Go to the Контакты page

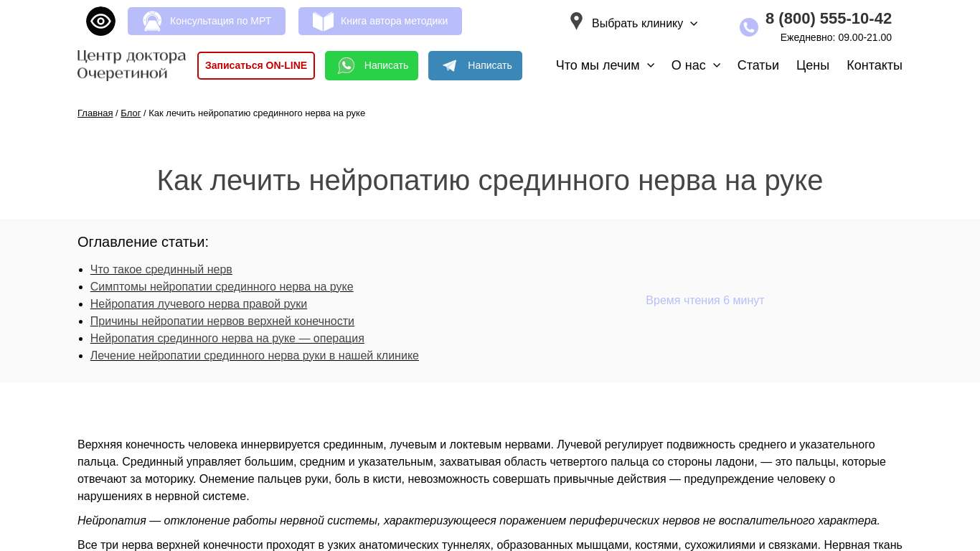point(874,65)
